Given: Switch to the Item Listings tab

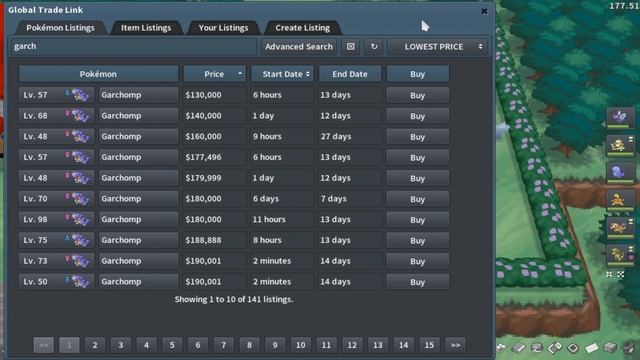Looking at the screenshot, I should pos(146,28).
